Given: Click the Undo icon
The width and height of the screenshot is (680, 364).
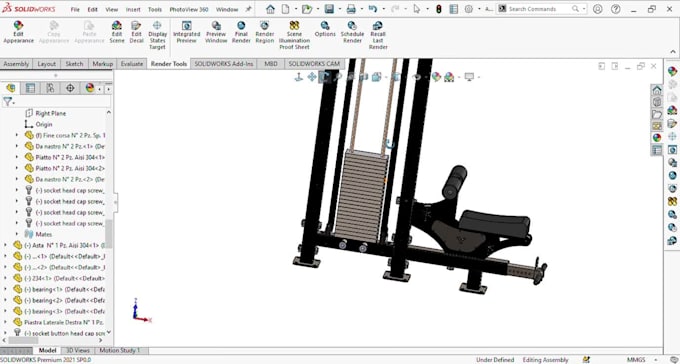Looking at the screenshot, I should [373, 9].
